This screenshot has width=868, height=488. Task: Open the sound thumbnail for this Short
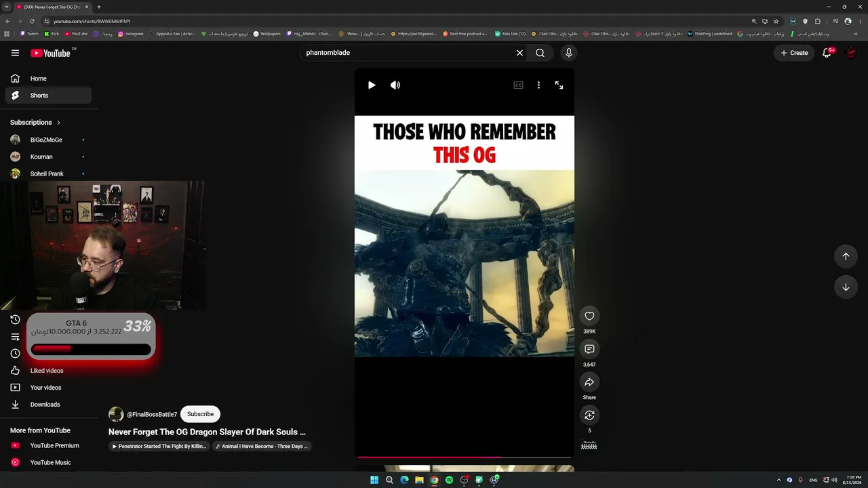[x=589, y=445]
